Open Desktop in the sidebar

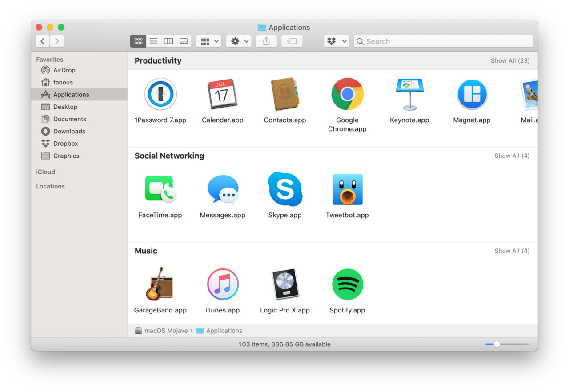click(79, 107)
